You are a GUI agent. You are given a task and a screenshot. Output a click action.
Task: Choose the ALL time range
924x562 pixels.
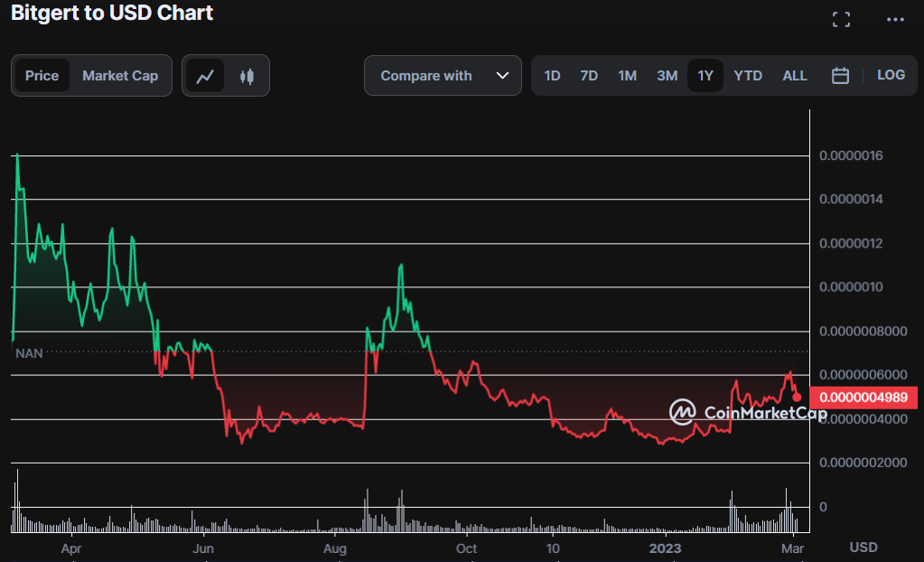[794, 76]
